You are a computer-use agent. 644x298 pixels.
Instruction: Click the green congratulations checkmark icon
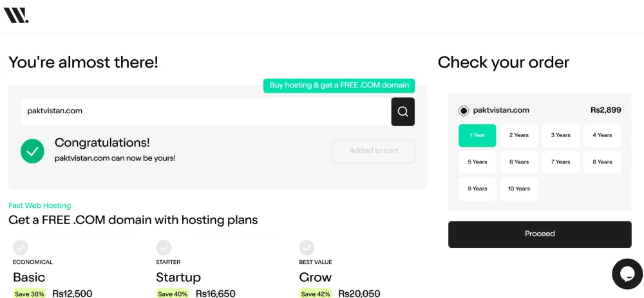point(32,151)
